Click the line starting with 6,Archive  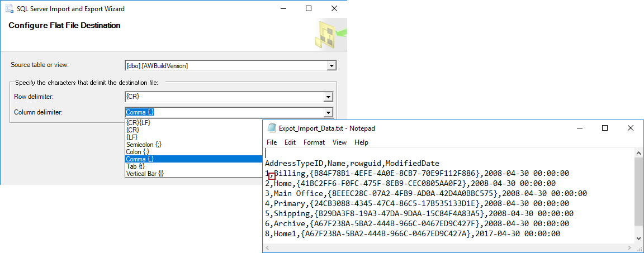(417, 223)
